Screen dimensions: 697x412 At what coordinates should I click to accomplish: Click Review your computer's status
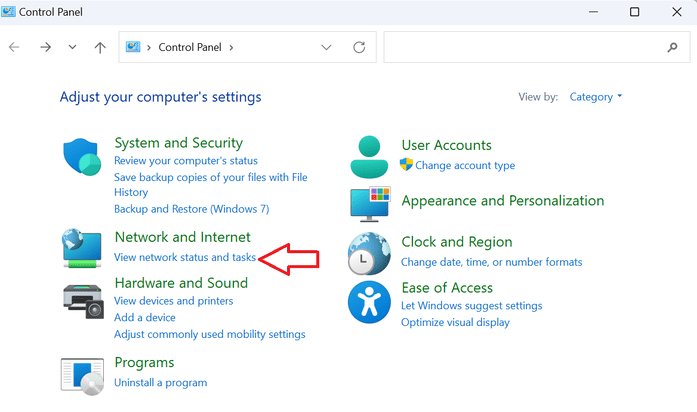186,160
